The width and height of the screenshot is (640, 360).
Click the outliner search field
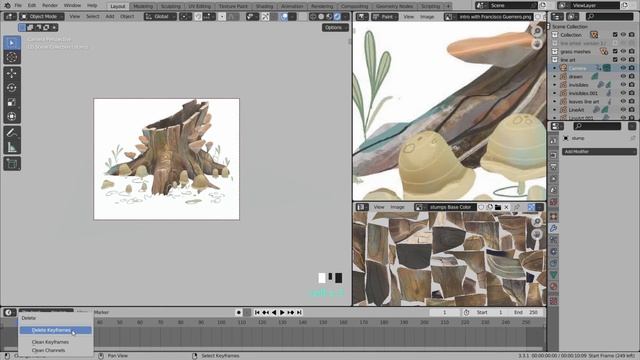(609, 17)
